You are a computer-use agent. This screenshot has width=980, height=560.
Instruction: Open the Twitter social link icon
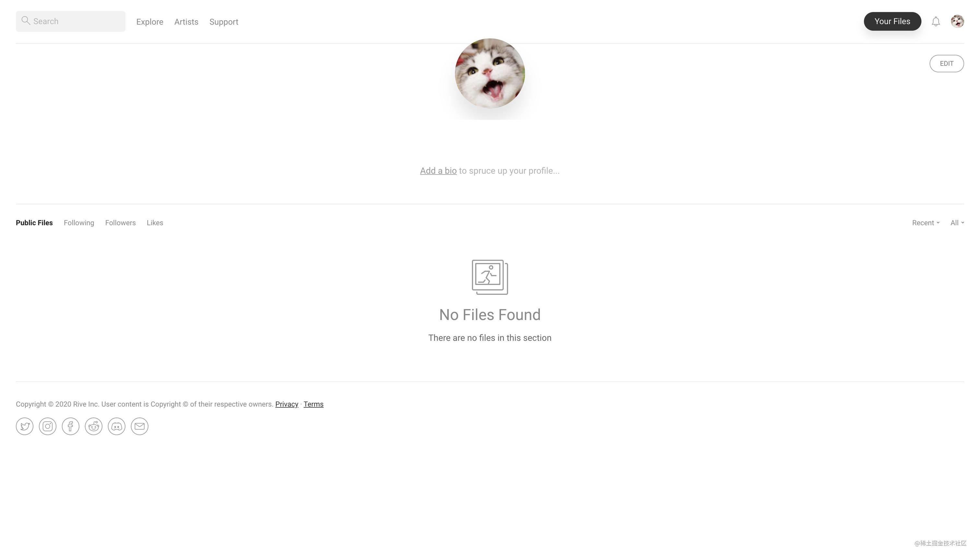[25, 426]
